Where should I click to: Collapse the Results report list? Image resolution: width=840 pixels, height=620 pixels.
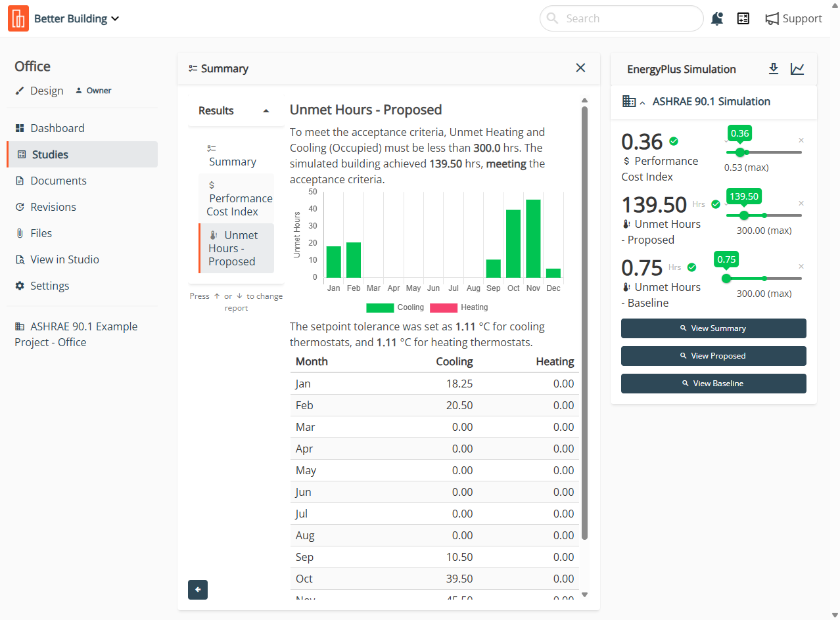click(x=266, y=111)
